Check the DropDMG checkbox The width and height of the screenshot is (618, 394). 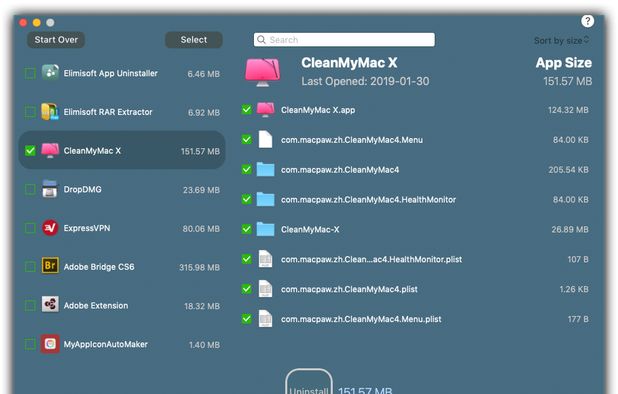[x=30, y=189]
